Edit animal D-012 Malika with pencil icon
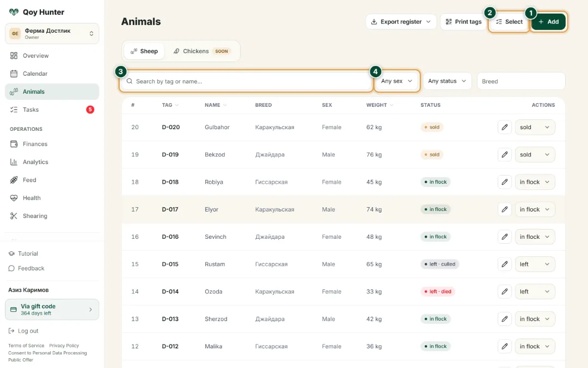This screenshot has width=588, height=368. pos(505,347)
